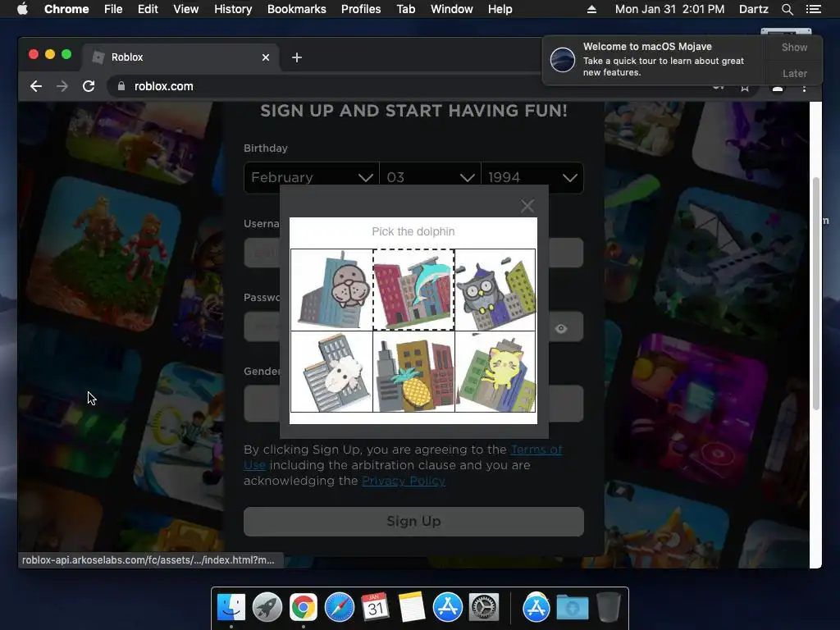
Task: Open Finder from the Dock
Action: pyautogui.click(x=231, y=608)
